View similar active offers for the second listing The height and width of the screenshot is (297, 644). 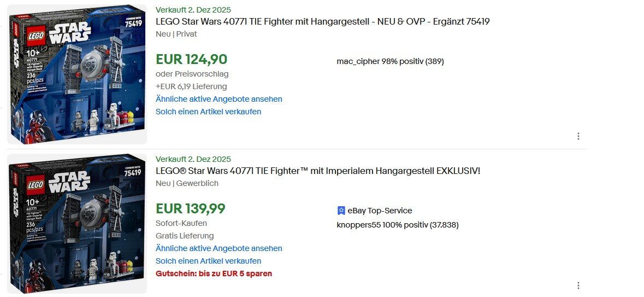(x=218, y=248)
